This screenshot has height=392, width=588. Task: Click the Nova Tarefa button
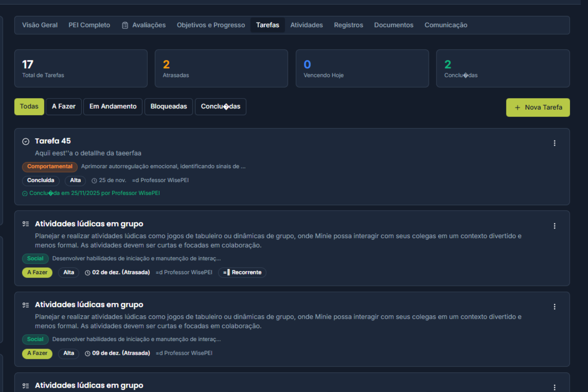click(538, 108)
